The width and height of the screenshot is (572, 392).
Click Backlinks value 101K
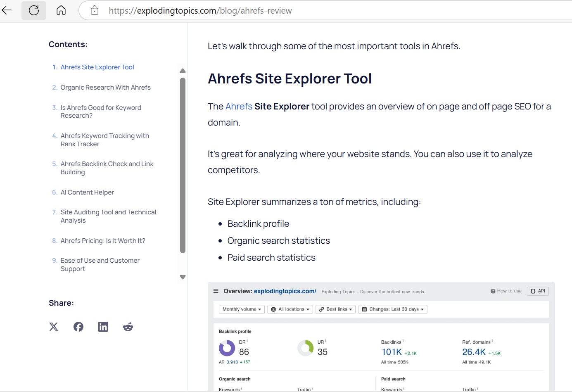(x=392, y=352)
